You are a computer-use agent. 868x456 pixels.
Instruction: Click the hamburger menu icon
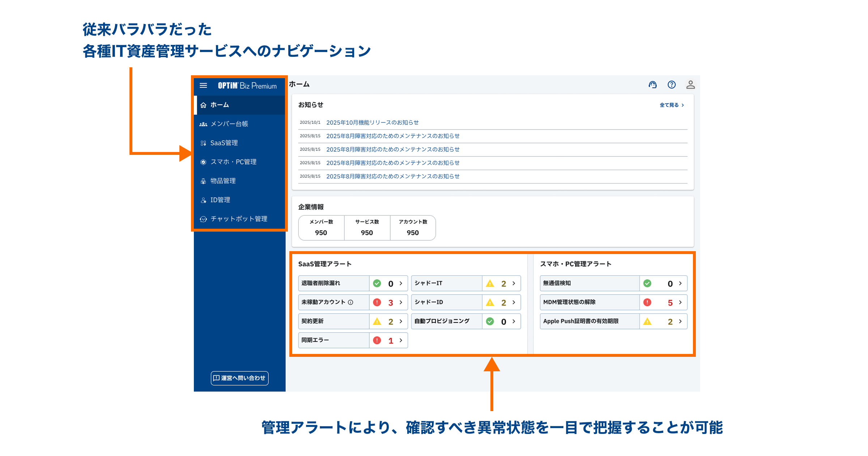click(x=203, y=86)
